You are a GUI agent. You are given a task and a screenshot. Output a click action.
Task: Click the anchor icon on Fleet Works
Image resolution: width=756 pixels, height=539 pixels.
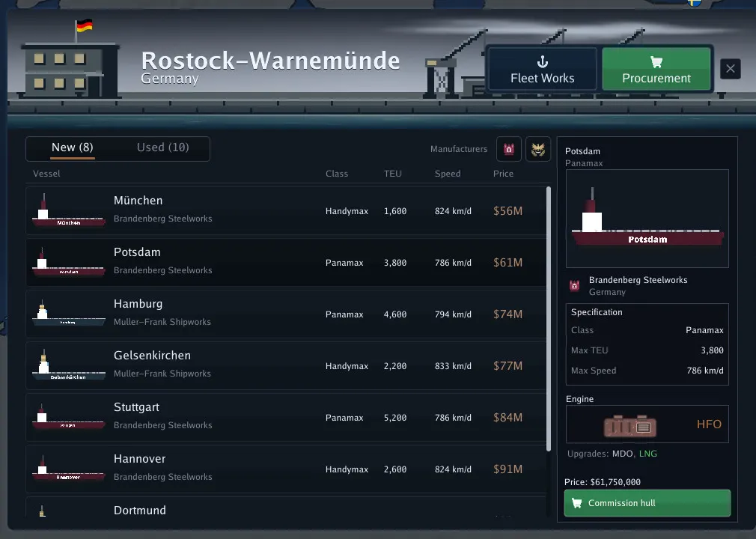click(x=543, y=61)
